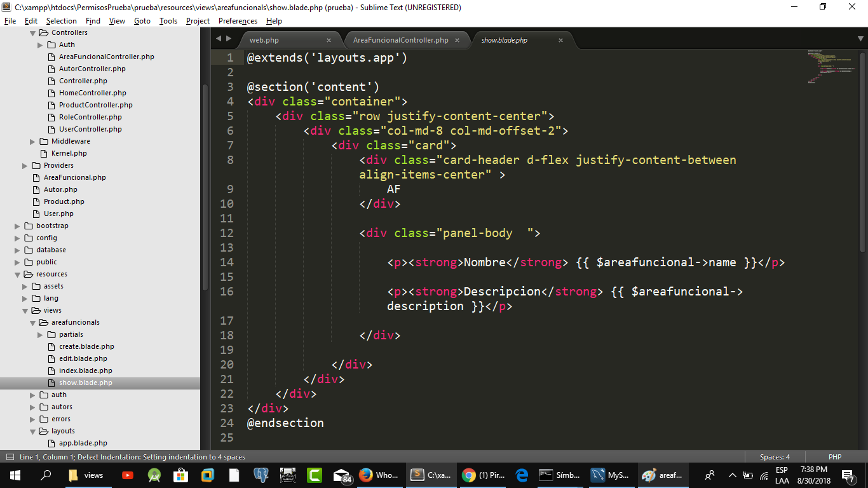868x488 pixels.
Task: Expand the assets folder
Action: click(x=25, y=286)
